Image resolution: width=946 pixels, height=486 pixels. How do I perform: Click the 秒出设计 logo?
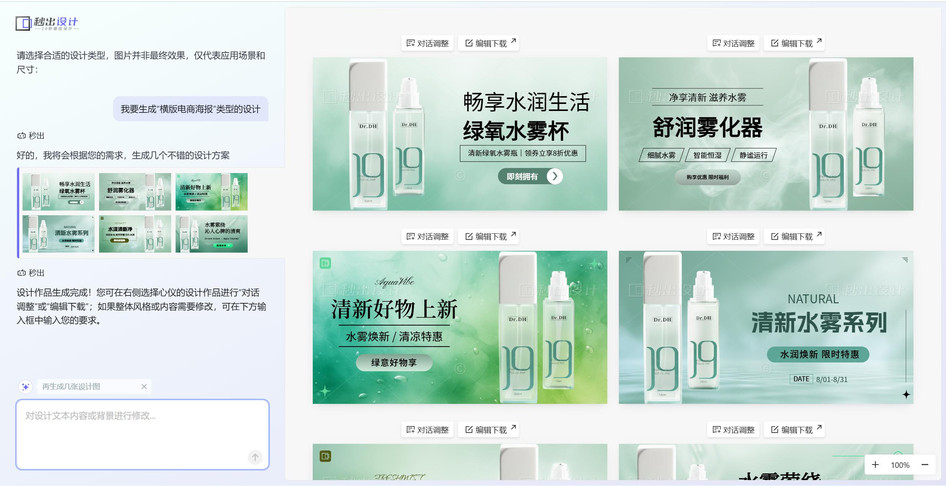click(47, 24)
